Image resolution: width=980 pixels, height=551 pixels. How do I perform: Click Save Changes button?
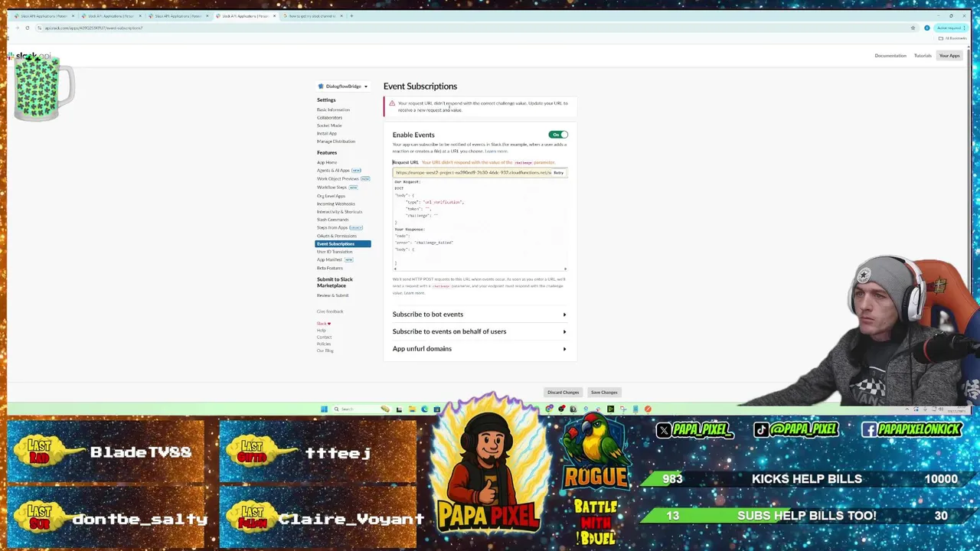[604, 393]
